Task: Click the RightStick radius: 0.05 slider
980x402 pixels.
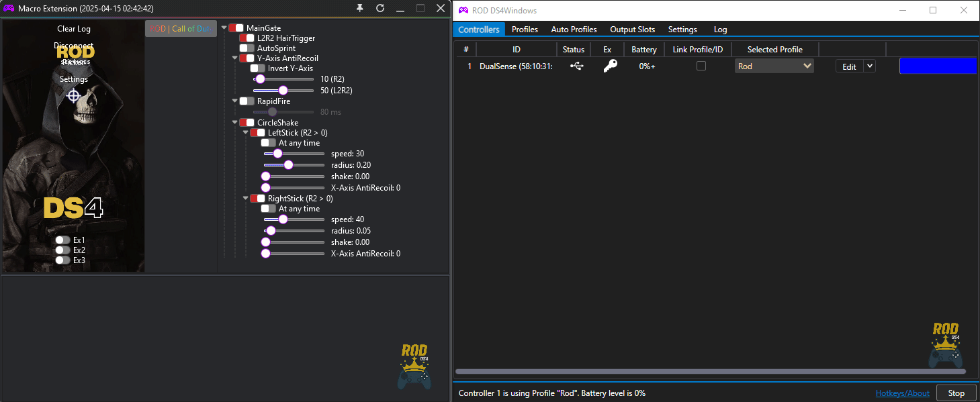Action: pos(294,230)
